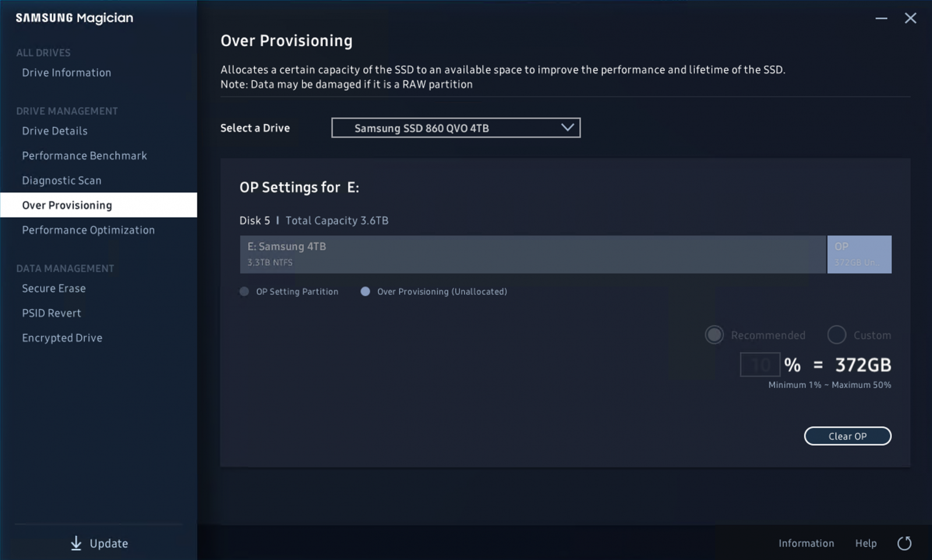Click the OP unallocated segment in capacity bar
This screenshot has height=560, width=932.
(859, 254)
